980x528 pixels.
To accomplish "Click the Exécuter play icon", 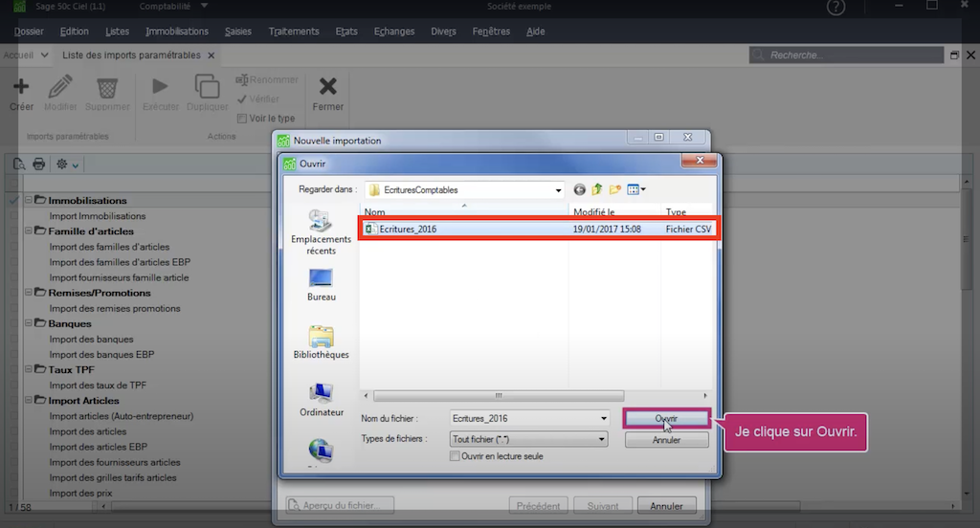I will 160,85.
